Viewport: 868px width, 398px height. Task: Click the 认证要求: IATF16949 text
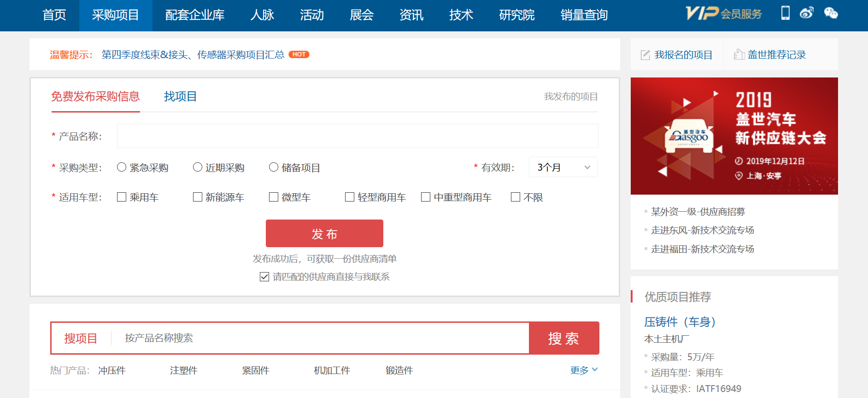coord(696,389)
